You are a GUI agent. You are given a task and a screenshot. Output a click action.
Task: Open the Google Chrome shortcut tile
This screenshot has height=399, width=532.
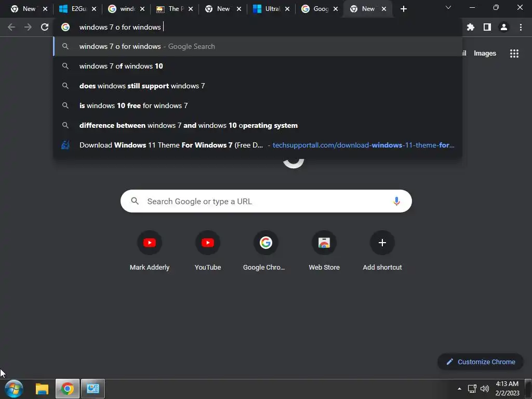click(265, 251)
